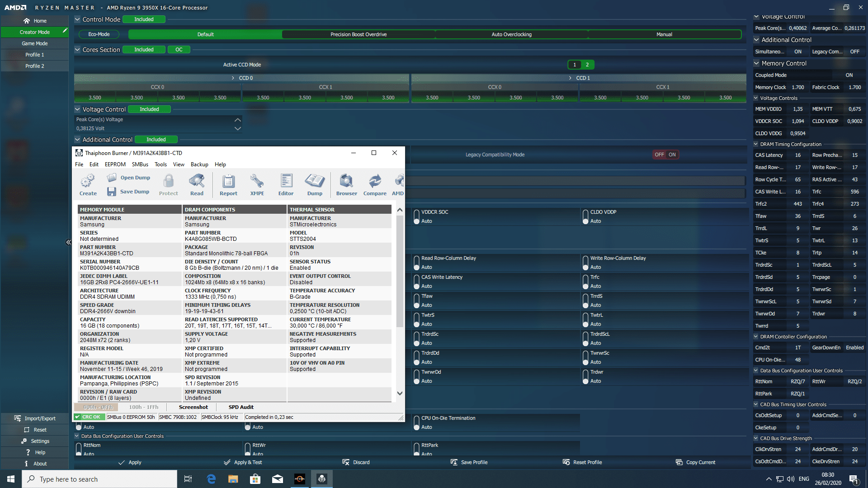Image resolution: width=868 pixels, height=488 pixels.
Task: Toggle the CLDO VDDP Auto switch
Action: (x=585, y=216)
